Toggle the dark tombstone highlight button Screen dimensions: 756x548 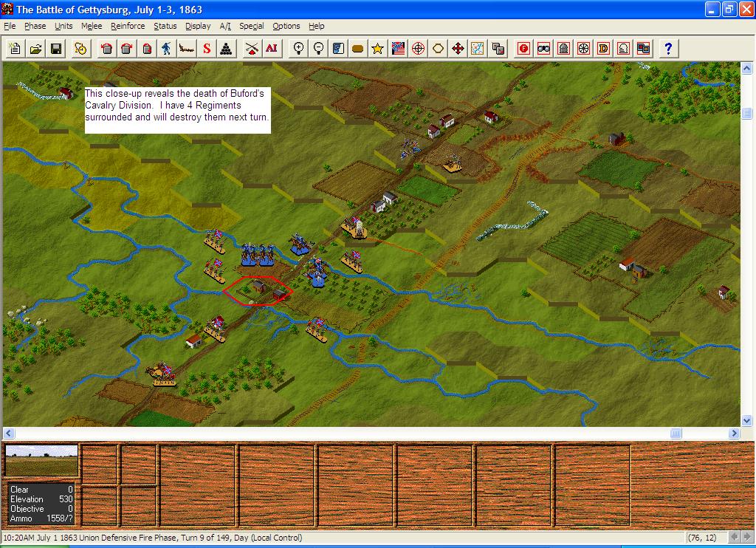point(564,48)
